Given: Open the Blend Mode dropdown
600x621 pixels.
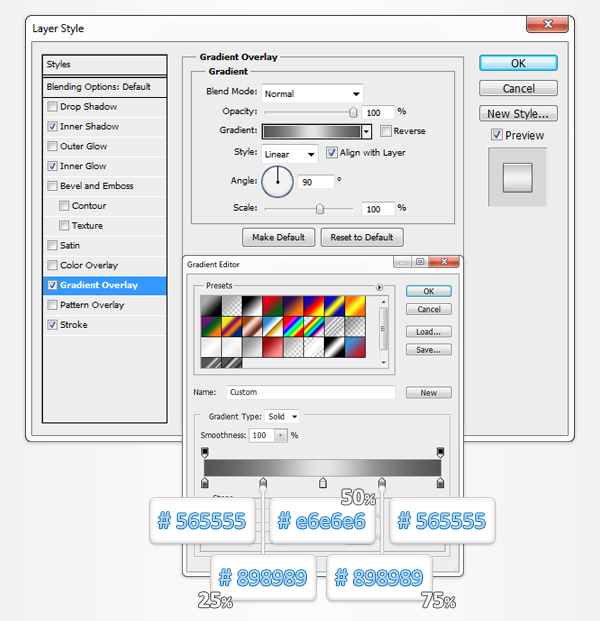Looking at the screenshot, I should 312,93.
